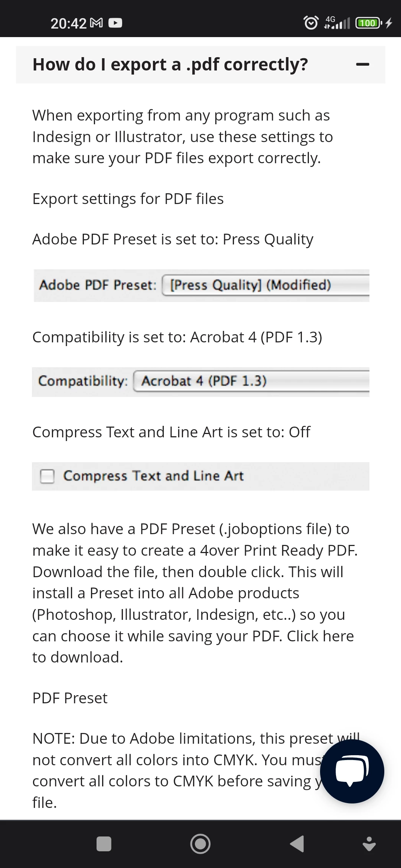Screen dimensions: 401x868
Task: Tap the alarm clock status icon
Action: [x=311, y=23]
